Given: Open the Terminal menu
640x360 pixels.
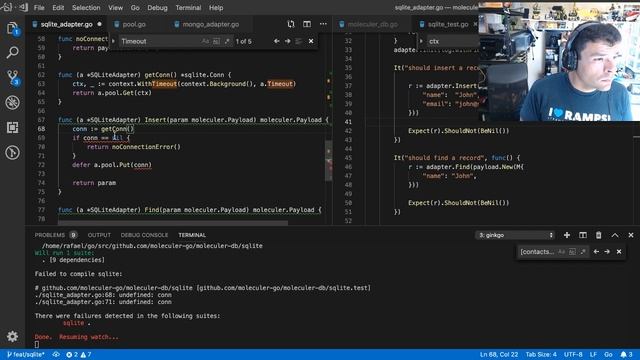Looking at the screenshot, I should [188, 8].
